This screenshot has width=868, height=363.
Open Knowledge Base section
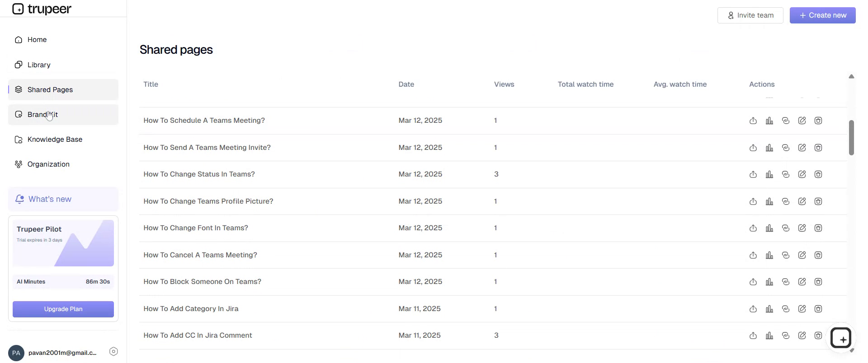click(x=63, y=140)
